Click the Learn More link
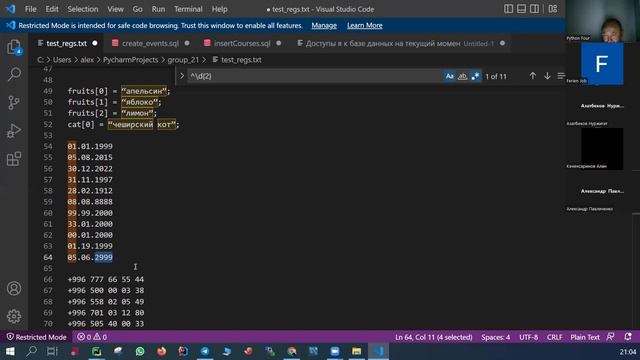The width and height of the screenshot is (640, 360). point(364,25)
